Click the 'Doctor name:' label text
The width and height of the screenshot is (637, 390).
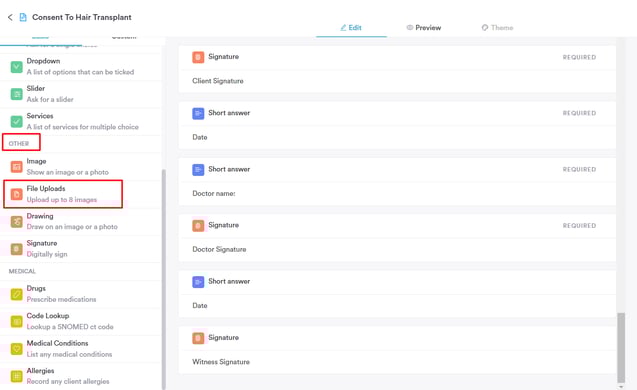click(214, 193)
